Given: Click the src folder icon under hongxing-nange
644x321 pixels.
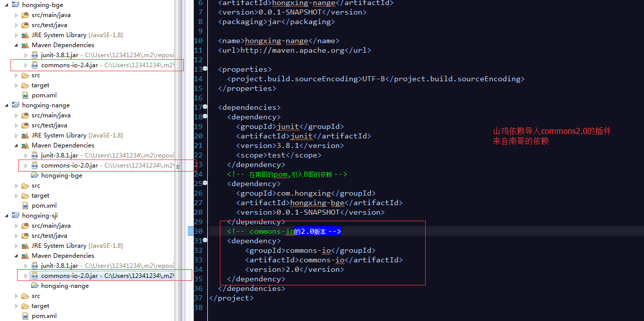Looking at the screenshot, I should [x=25, y=186].
